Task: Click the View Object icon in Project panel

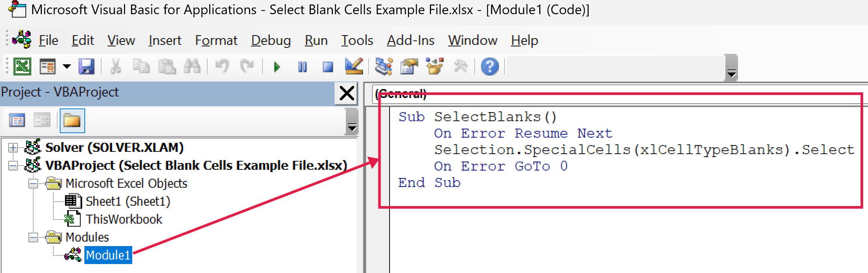Action: coord(41,120)
